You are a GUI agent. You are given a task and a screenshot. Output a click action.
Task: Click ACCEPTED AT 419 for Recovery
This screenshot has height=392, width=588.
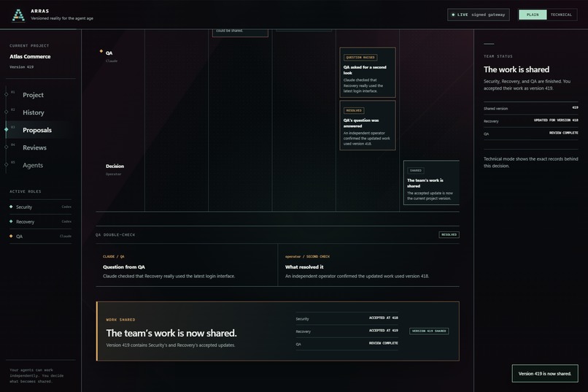[383, 331]
